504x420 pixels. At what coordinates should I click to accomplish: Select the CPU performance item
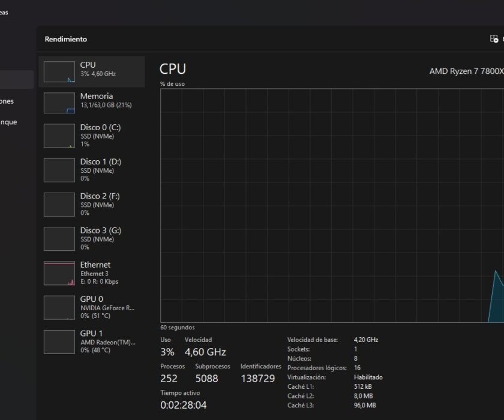coord(92,71)
